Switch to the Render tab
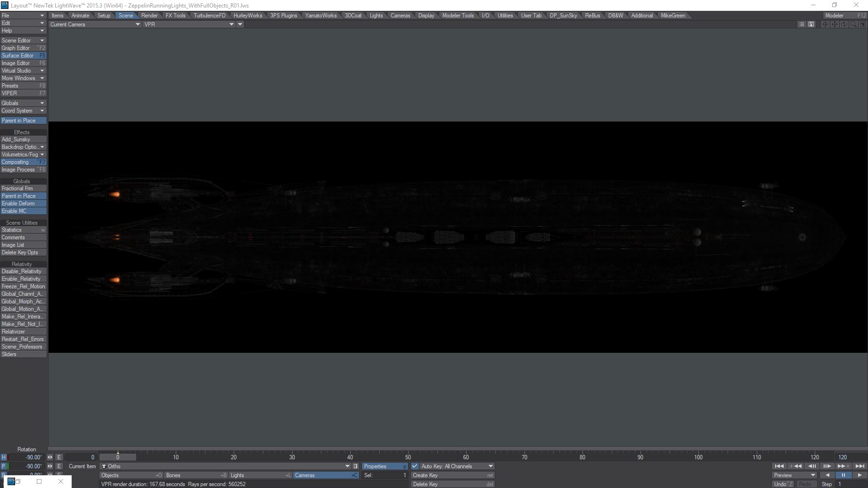868x488 pixels. (149, 16)
